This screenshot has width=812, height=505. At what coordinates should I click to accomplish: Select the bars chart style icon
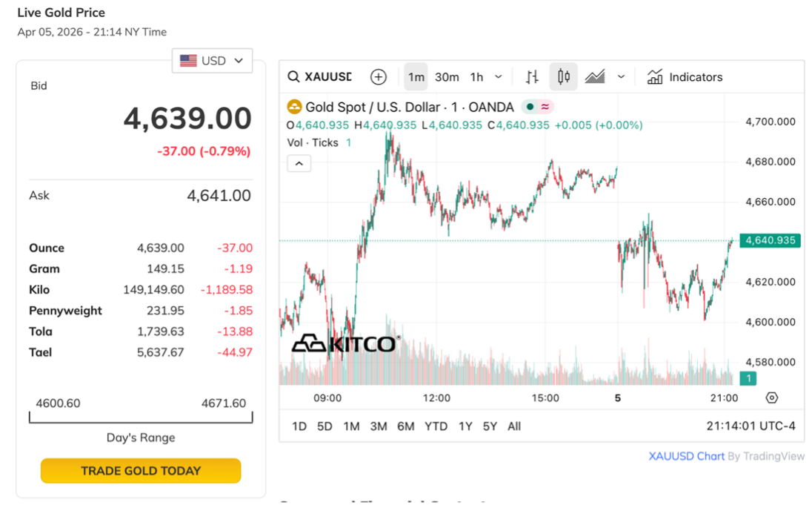(x=532, y=77)
